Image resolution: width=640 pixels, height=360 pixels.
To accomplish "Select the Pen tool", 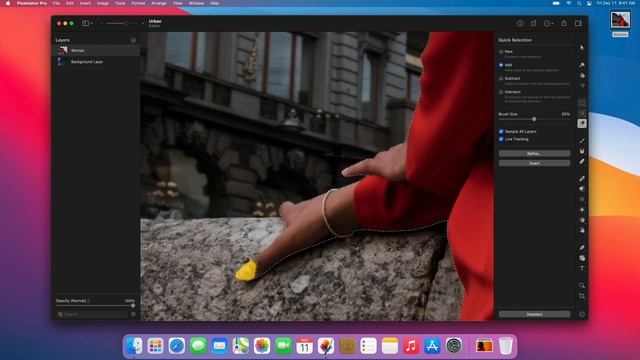I will [582, 248].
